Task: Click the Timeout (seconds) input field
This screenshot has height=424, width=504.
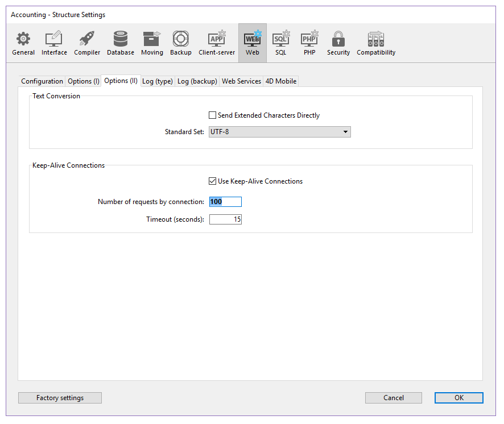Action: (225, 219)
